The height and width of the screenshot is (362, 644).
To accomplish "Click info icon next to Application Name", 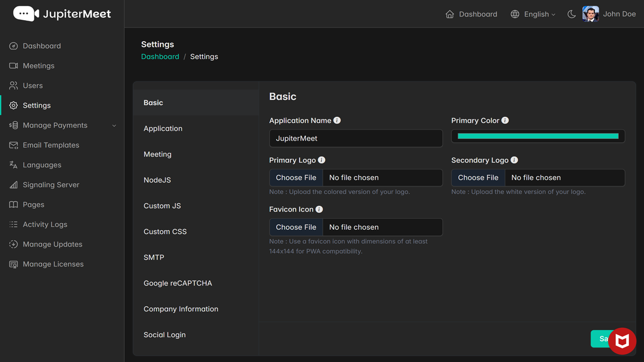I will coord(337,120).
